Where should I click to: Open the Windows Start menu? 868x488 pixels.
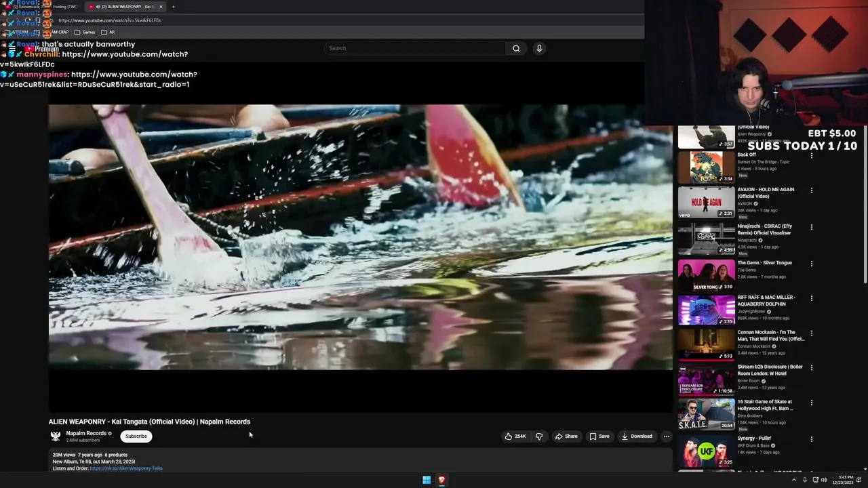(427, 480)
